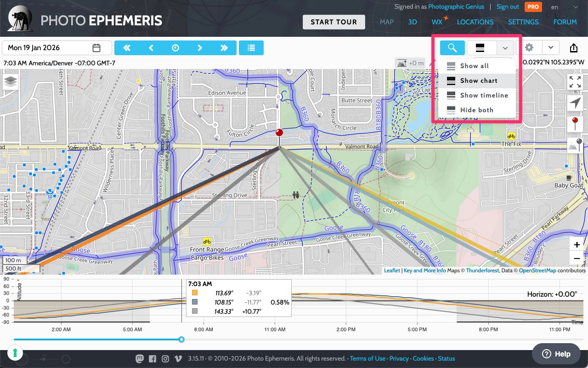
Task: Select Show all from layout menu
Action: 478,66
